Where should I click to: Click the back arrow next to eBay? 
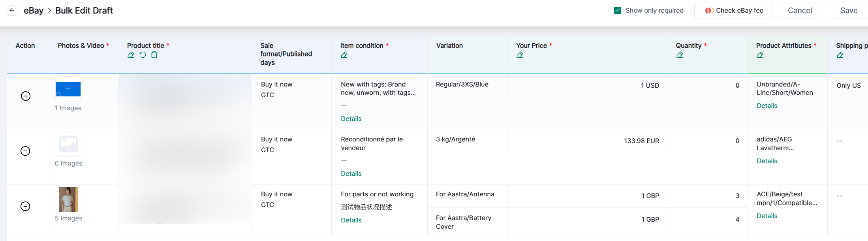coord(12,11)
